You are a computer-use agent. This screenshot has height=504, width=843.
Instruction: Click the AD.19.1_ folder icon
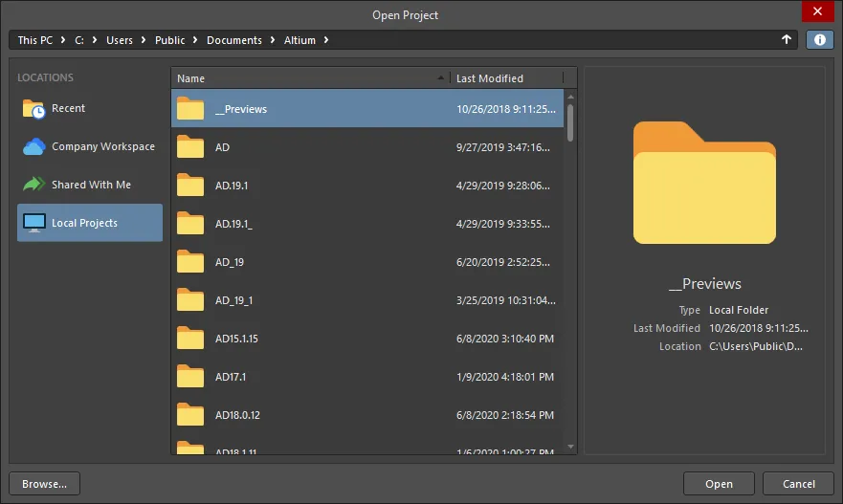(190, 224)
